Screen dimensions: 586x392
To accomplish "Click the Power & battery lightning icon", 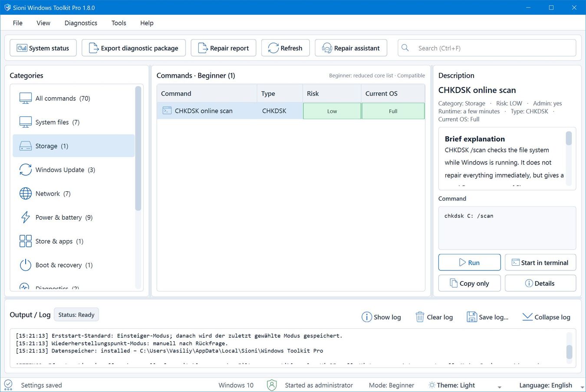I will (26, 217).
